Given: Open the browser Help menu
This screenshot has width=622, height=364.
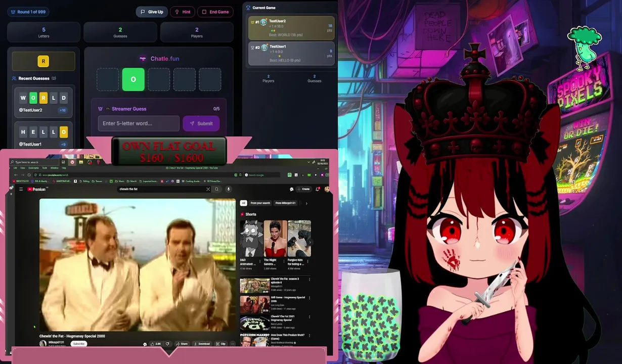Looking at the screenshot, I should pyautogui.click(x=64, y=168).
